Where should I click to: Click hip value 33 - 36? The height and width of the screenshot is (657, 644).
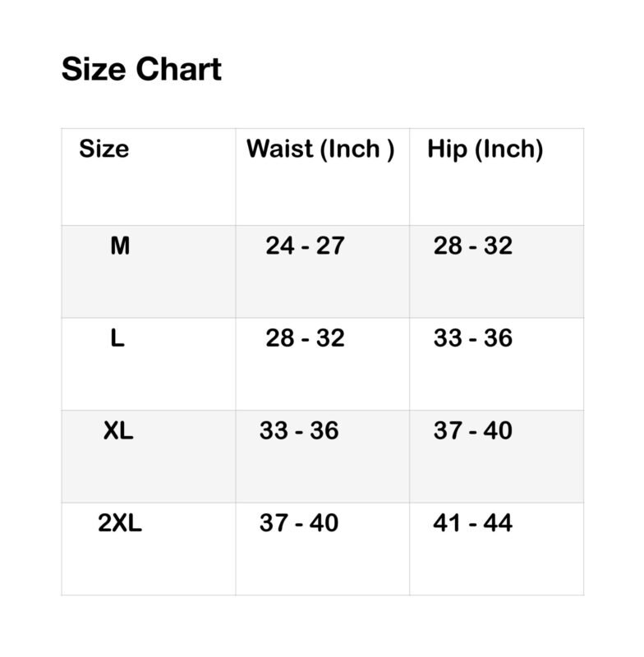pos(473,338)
